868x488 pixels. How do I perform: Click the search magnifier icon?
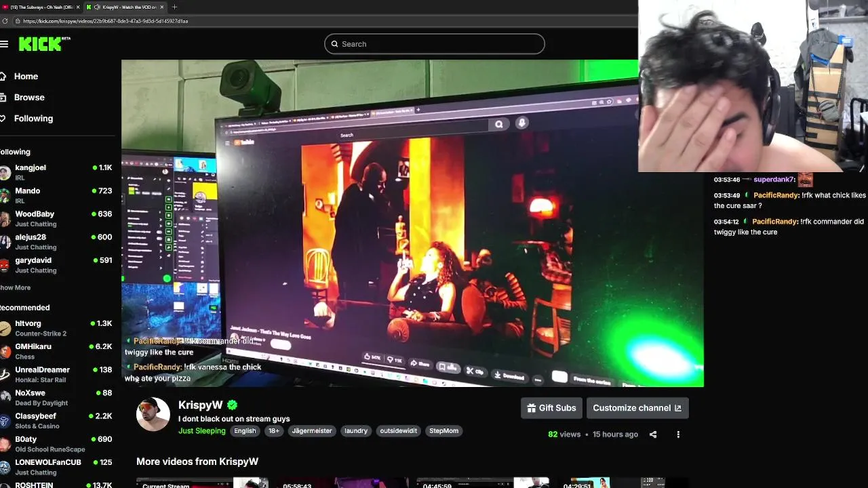(x=334, y=44)
